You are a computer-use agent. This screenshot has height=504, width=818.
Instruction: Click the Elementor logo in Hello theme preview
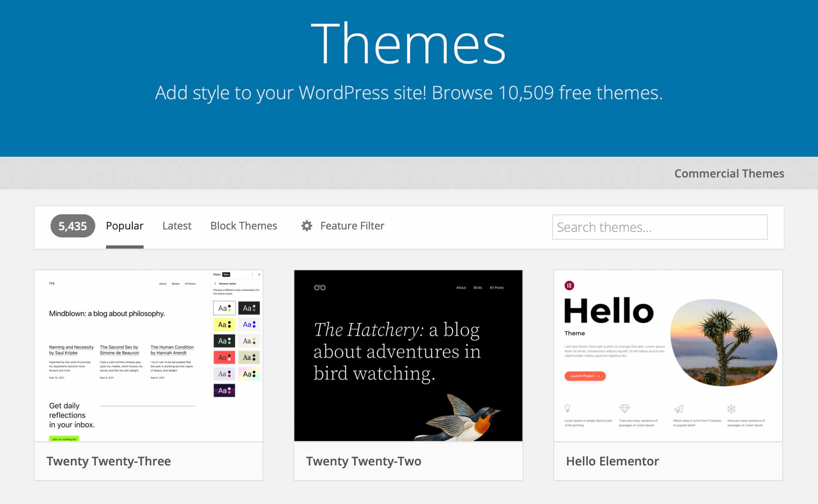(x=569, y=286)
